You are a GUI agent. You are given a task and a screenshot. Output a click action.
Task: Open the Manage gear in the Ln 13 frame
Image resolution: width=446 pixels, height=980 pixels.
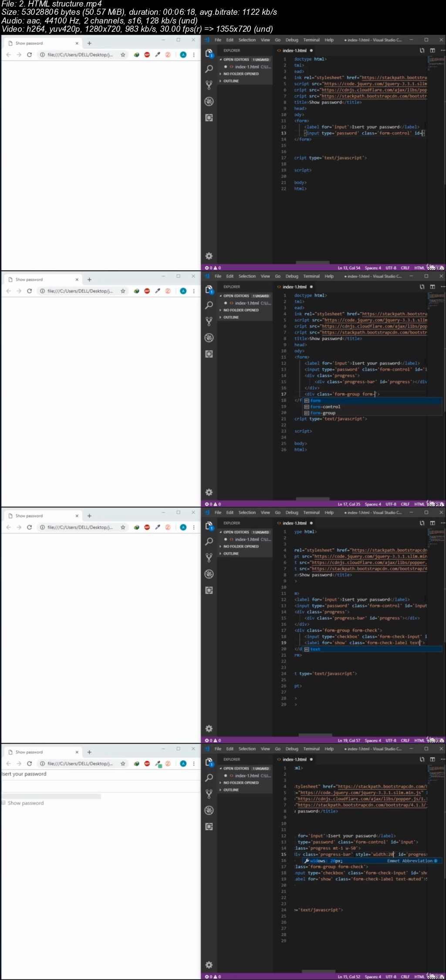209,256
